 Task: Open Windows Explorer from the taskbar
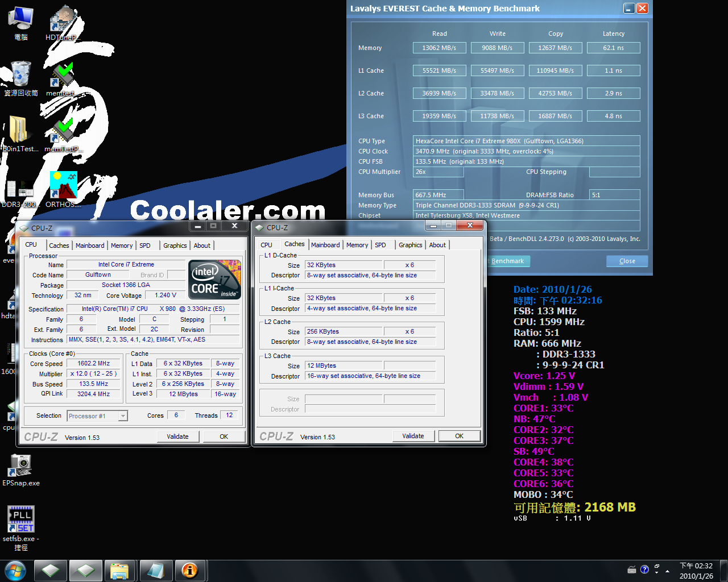coord(119,570)
